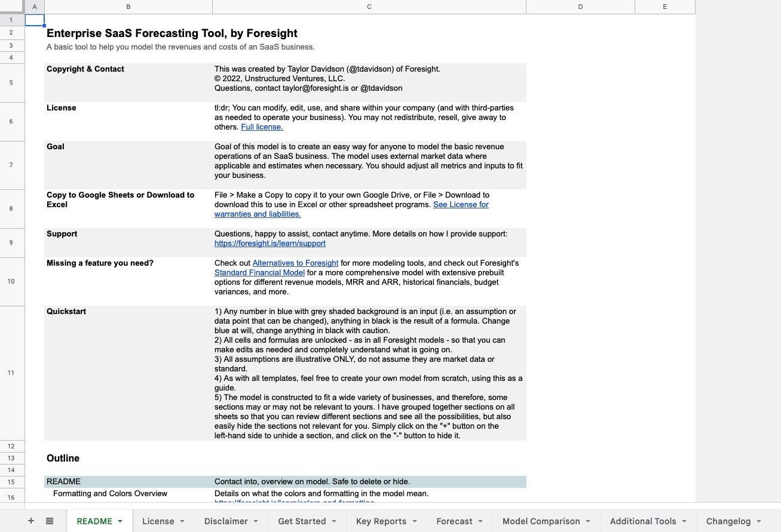The image size is (781, 532).
Task: Open the Disclaimer sheet tab
Action: coord(226,521)
